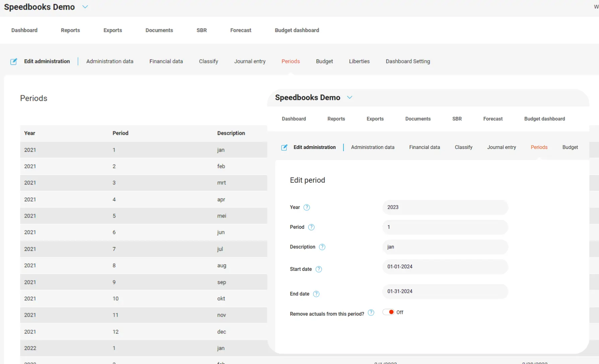Select the Budget sub-tab in main window
The height and width of the screenshot is (364, 599).
click(324, 61)
